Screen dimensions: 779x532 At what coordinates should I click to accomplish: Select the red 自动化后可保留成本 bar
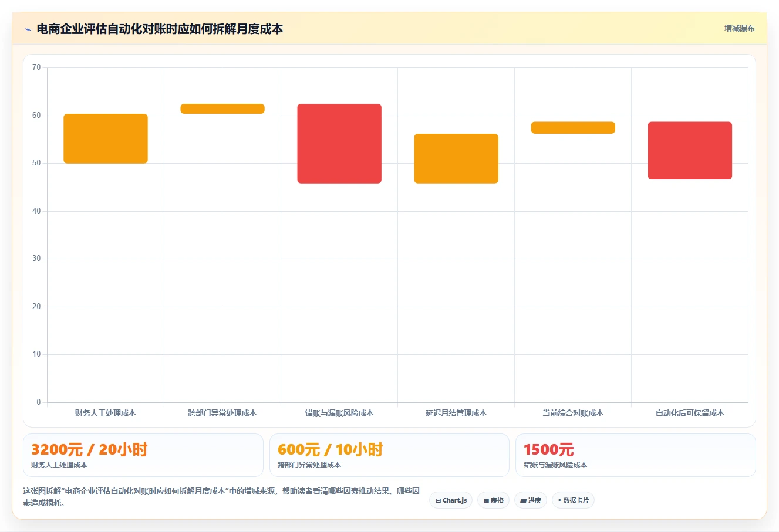tap(690, 151)
